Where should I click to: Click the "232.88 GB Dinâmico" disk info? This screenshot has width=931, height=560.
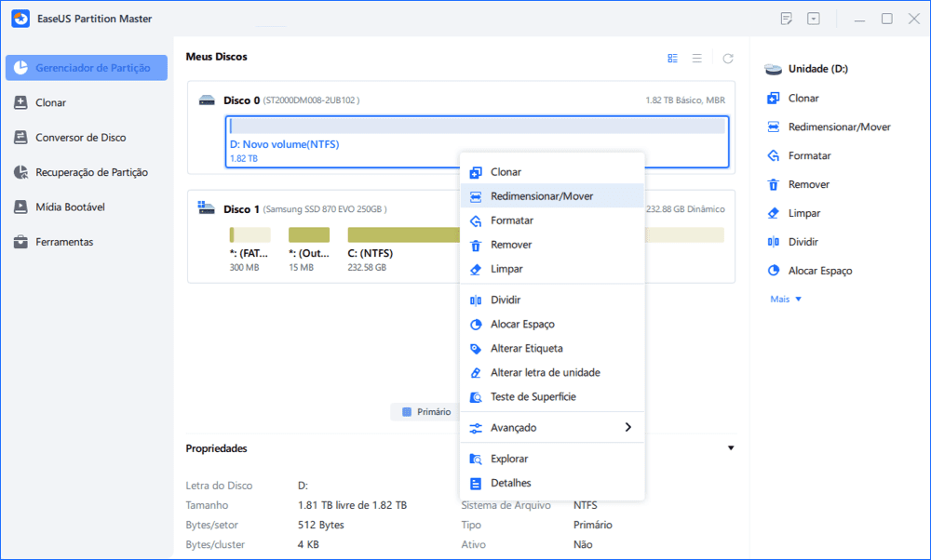(686, 209)
